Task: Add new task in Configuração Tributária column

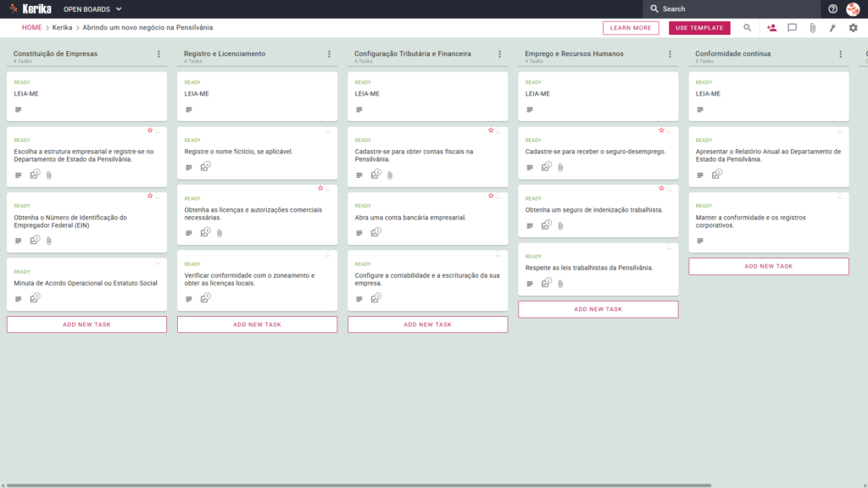Action: click(428, 324)
